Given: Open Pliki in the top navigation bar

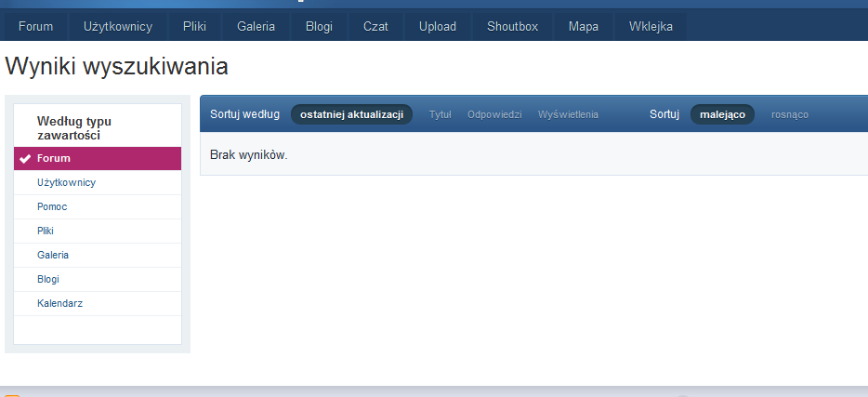Looking at the screenshot, I should click(194, 26).
